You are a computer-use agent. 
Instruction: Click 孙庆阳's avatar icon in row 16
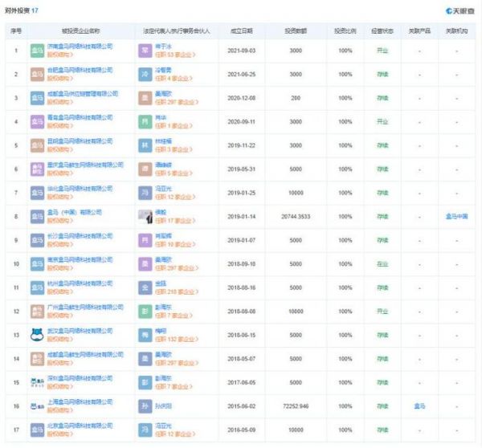pos(145,406)
